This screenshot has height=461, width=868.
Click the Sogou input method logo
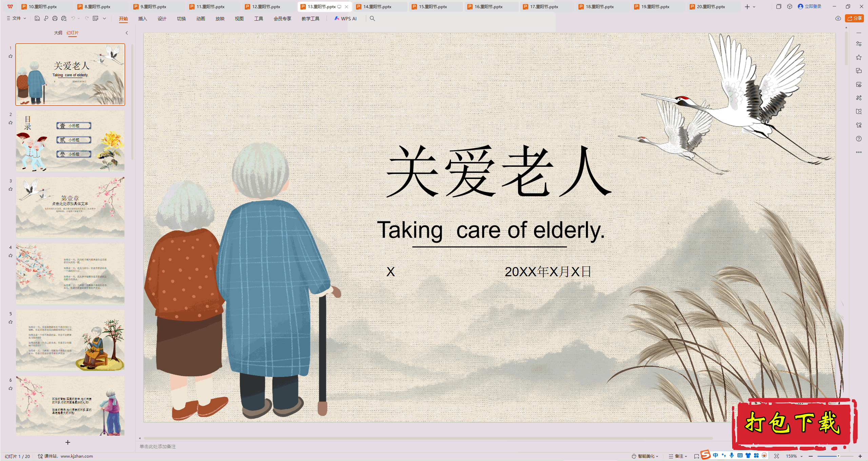point(706,455)
